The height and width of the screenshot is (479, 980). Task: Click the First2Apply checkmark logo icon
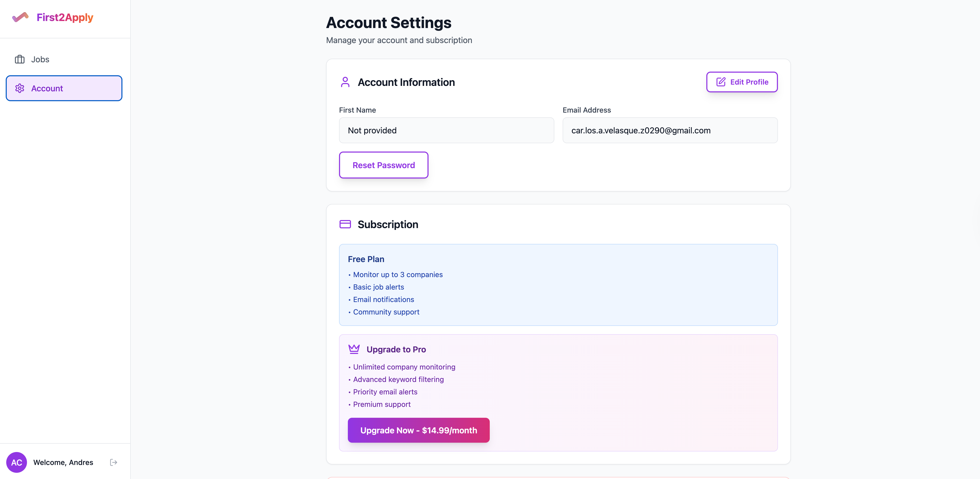[20, 17]
